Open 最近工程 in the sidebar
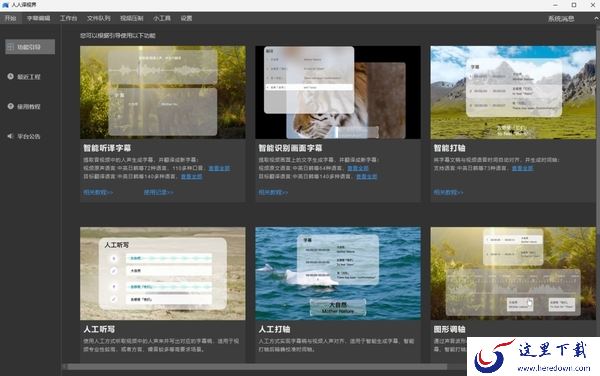Viewport: 600px width, 376px height. point(29,77)
